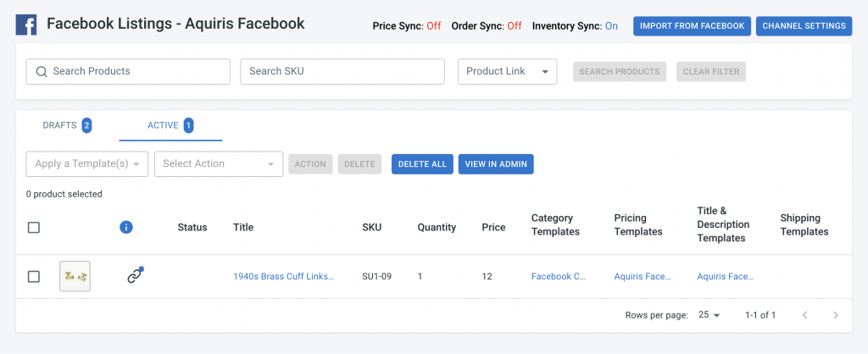Open Channel Settings
Viewport: 868px width, 354px height.
[804, 26]
